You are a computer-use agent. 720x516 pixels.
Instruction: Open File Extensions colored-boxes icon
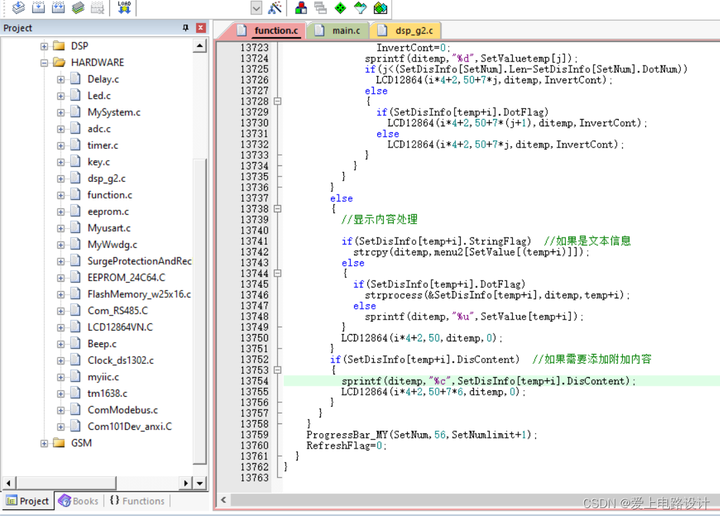point(302,8)
